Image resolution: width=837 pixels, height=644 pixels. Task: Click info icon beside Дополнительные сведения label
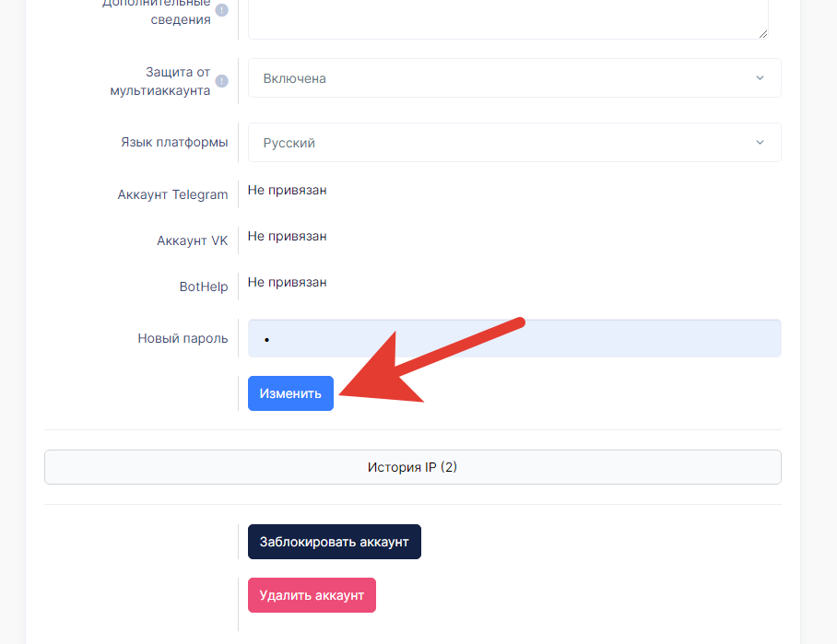[x=221, y=10]
